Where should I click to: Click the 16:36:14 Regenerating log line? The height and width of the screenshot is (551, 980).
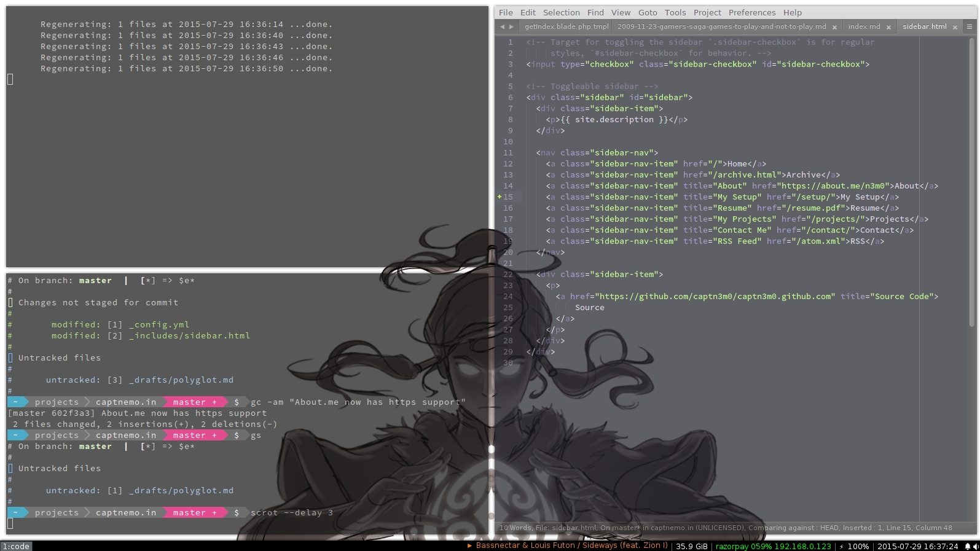187,25
